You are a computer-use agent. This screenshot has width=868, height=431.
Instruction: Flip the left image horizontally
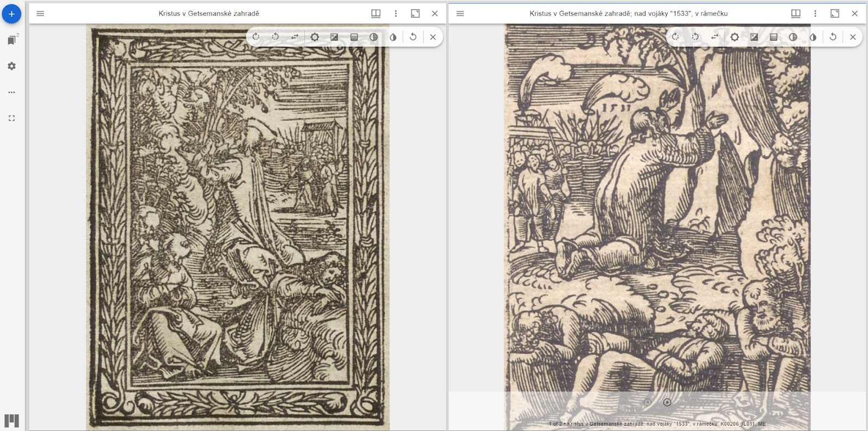coord(295,37)
